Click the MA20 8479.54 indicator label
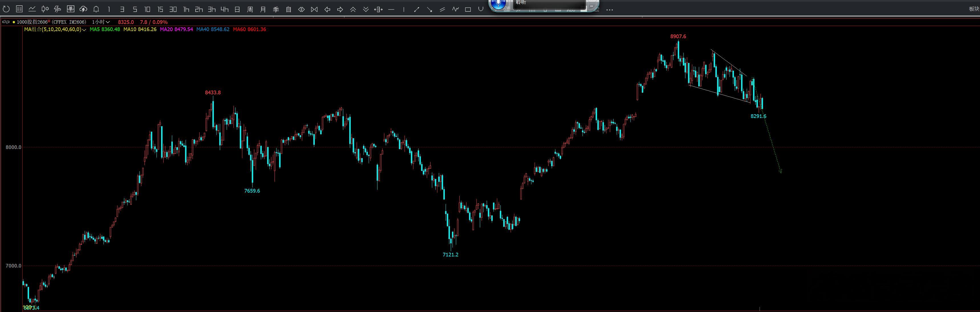This screenshot has height=312, width=980. pos(176,29)
